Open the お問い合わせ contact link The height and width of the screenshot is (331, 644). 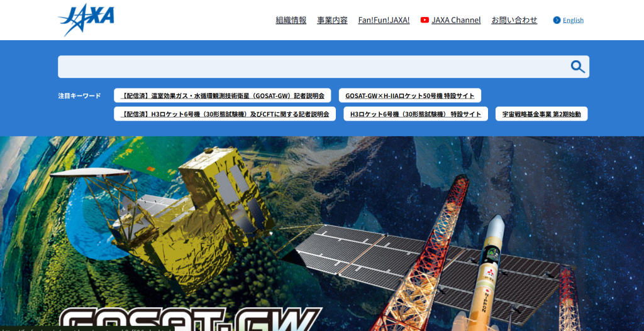(514, 20)
